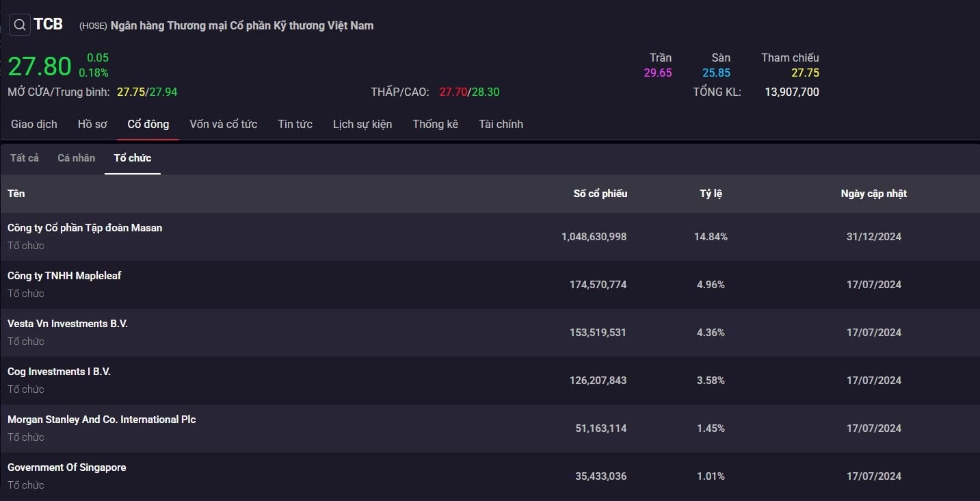The image size is (980, 501).
Task: Click the 3.58% ratio value
Action: (x=711, y=381)
